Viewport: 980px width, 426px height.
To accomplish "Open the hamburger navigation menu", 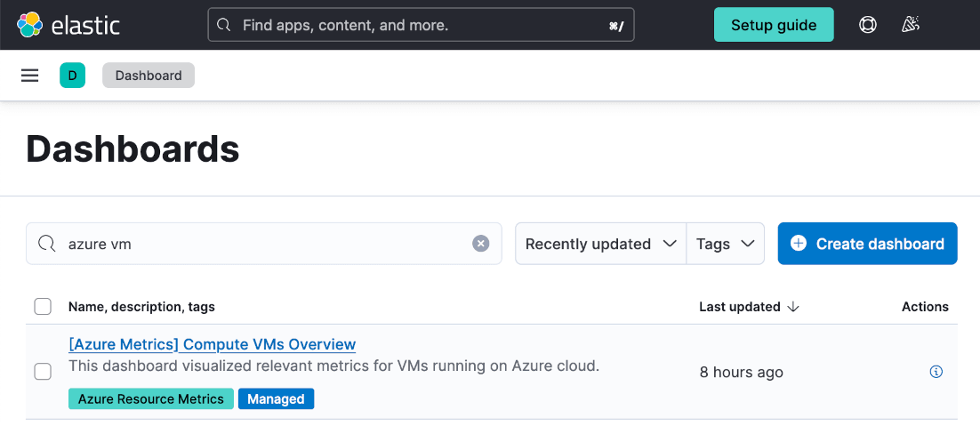I will (30, 76).
